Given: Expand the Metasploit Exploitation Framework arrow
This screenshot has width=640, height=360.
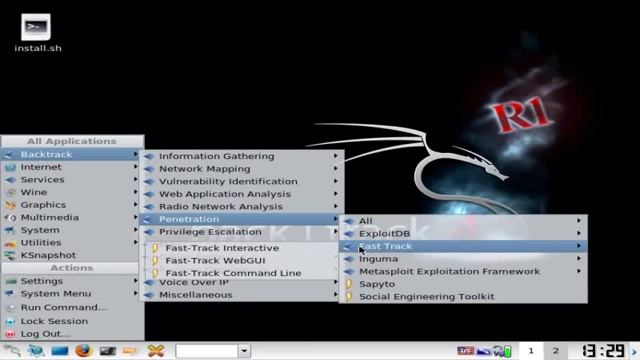Looking at the screenshot, I should click(579, 271).
